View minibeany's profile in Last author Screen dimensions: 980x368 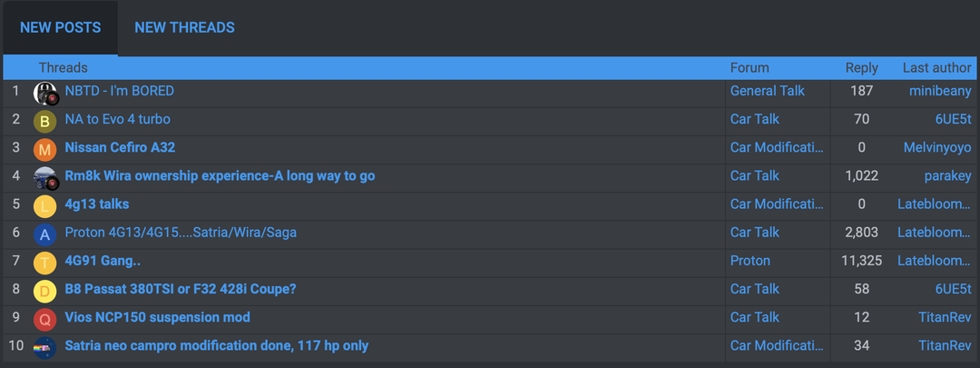coord(940,91)
